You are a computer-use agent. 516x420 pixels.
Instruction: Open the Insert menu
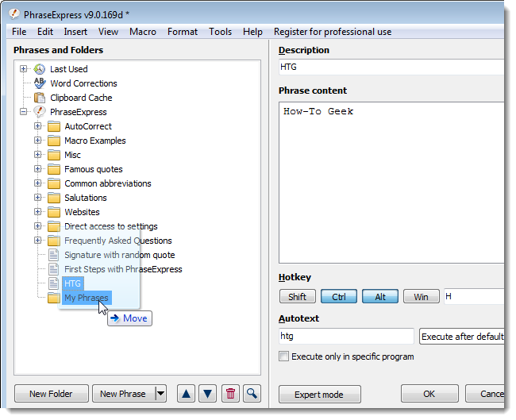click(x=75, y=32)
